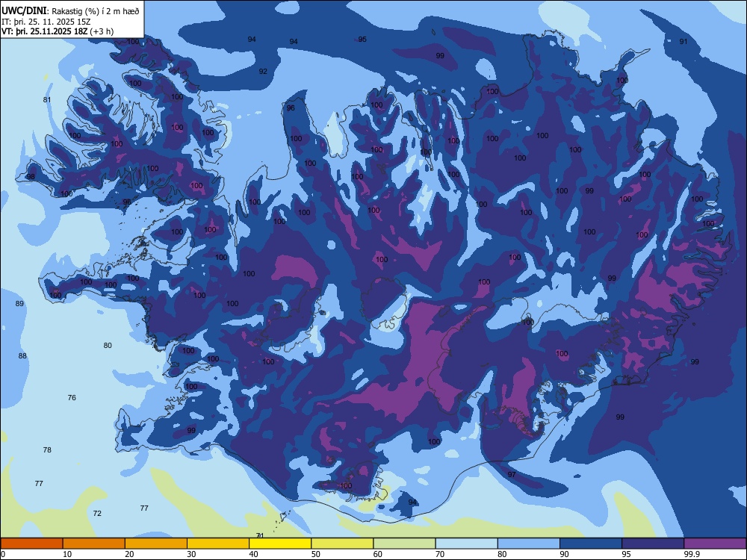Screen dimensions: 747x560
Task: Click the legend tick label '30'
Action: [191, 554]
